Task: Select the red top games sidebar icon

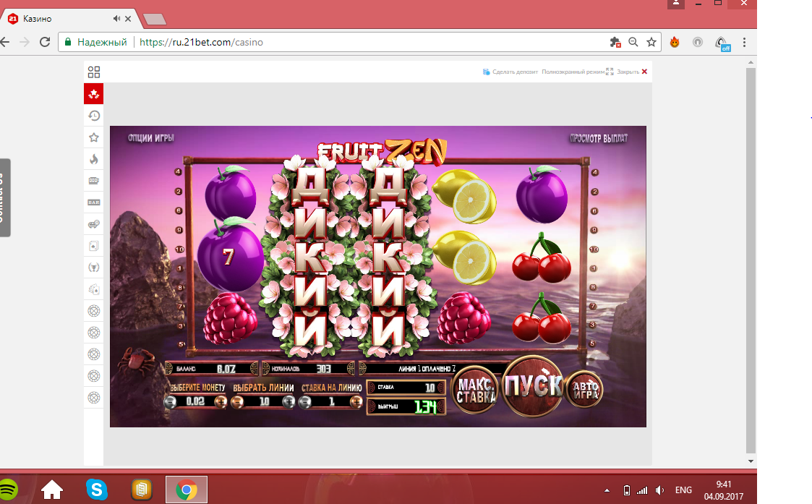Action: (x=94, y=94)
